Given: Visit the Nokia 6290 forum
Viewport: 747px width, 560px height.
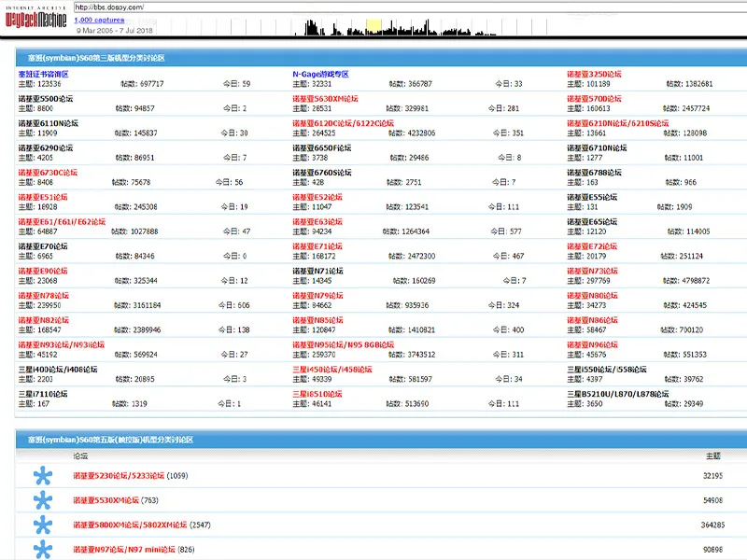Looking at the screenshot, I should point(46,148).
